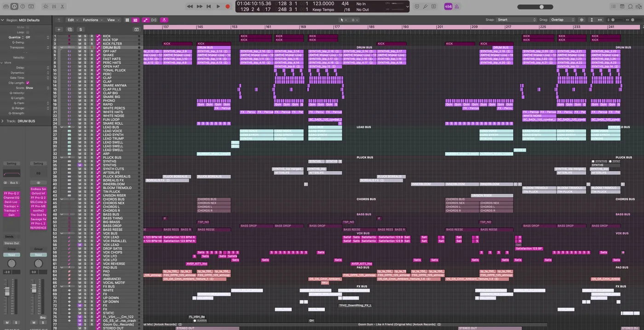The width and height of the screenshot is (644, 330).
Task: Open the Library panel icon
Action: 6,6
